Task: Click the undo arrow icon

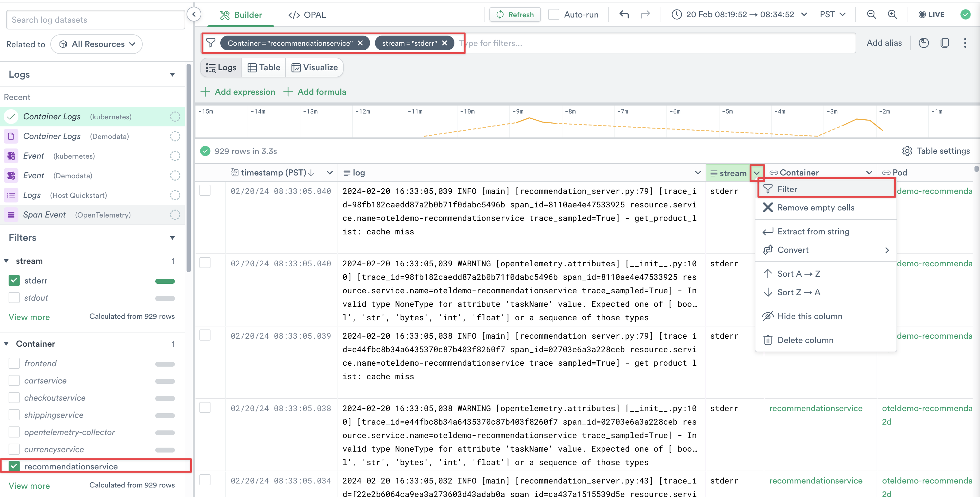Action: click(624, 14)
